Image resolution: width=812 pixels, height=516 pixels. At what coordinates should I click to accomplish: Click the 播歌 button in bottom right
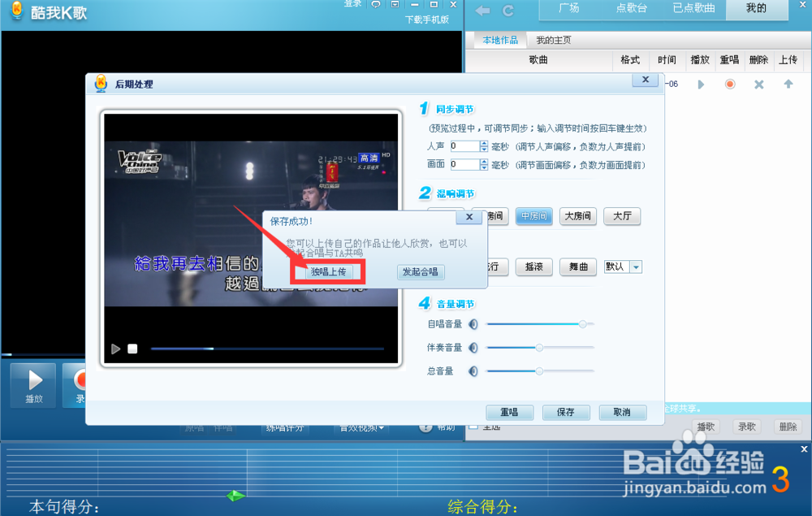706,427
